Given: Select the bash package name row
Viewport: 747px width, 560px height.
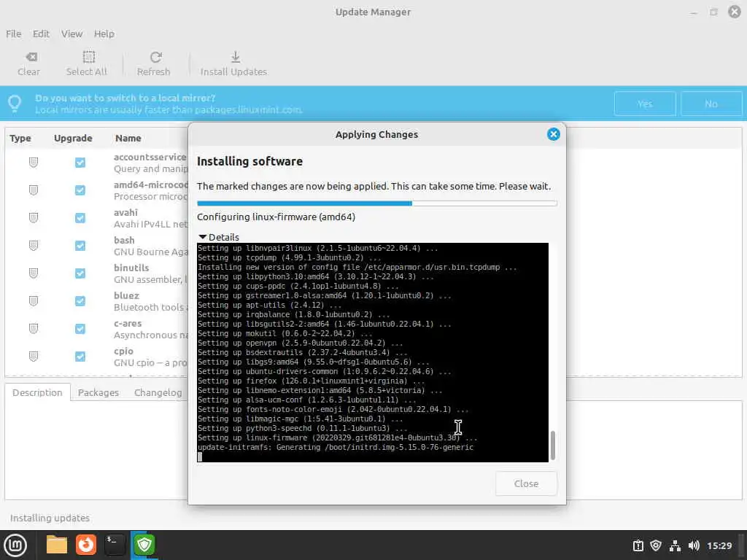Looking at the screenshot, I should (124, 240).
